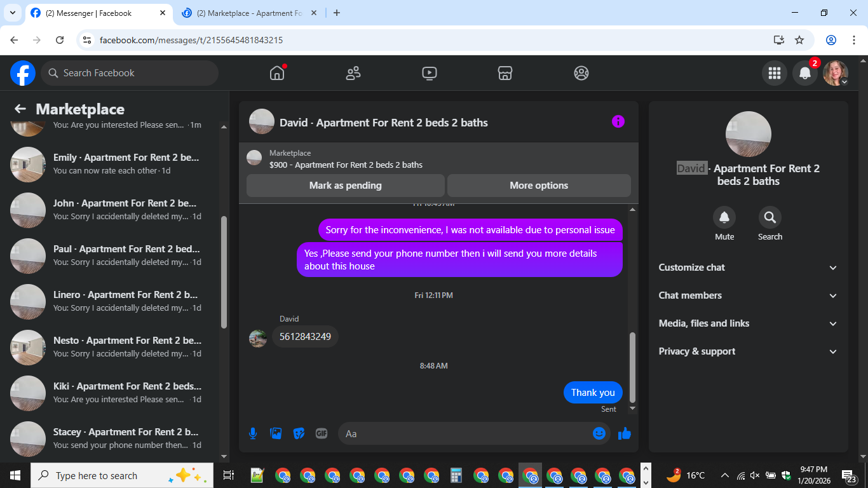Go back using Marketplace back arrow
Screen dimensions: 868x488
pos(20,109)
